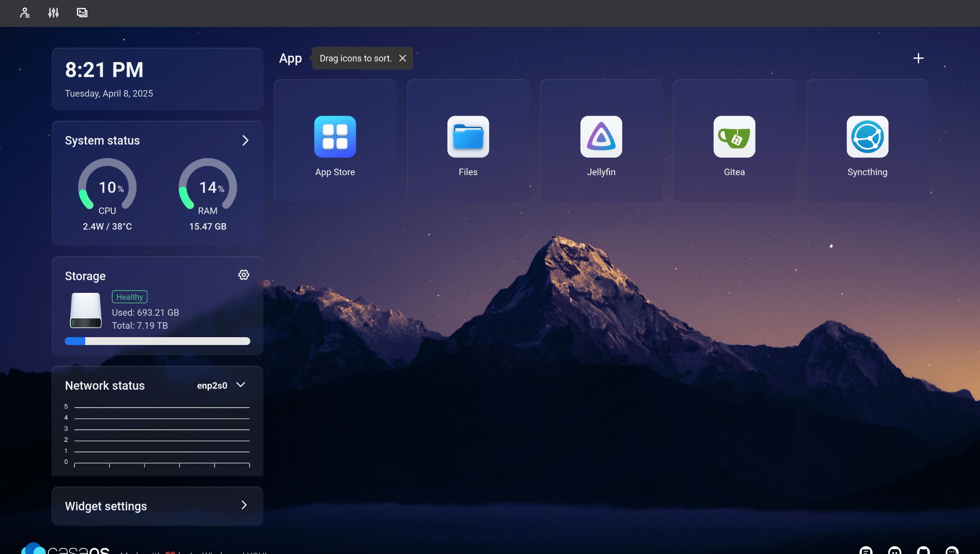The width and height of the screenshot is (980, 554).
Task: Open the GitHub icon in footer
Action: (x=923, y=550)
